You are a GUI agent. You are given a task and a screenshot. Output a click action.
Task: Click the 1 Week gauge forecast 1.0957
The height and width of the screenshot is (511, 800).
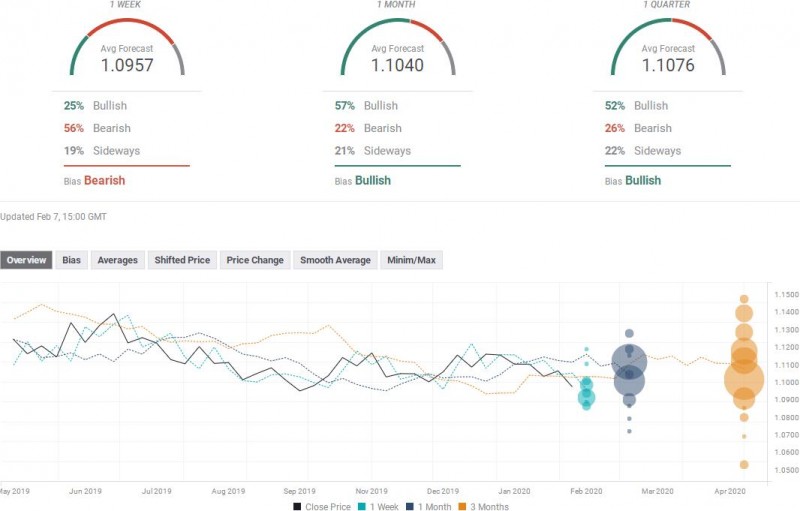(127, 65)
